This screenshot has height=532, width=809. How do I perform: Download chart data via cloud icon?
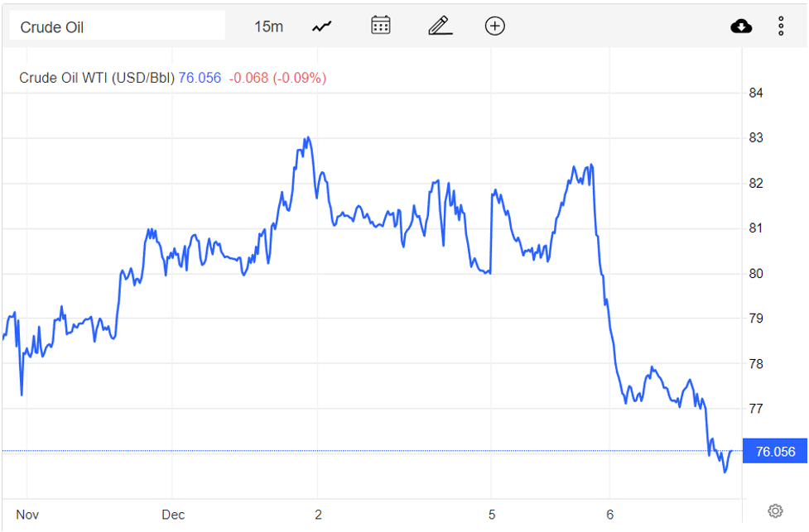coord(741,26)
